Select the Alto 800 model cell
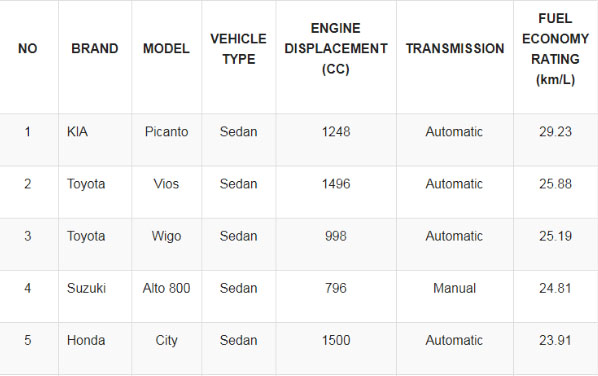The image size is (598, 376). point(166,288)
